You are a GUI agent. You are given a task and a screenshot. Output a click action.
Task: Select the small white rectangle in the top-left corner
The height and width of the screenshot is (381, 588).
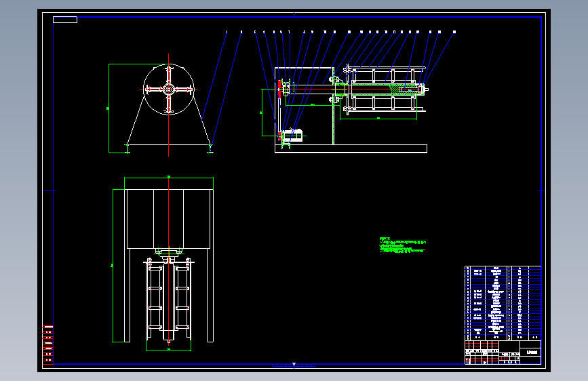point(65,20)
